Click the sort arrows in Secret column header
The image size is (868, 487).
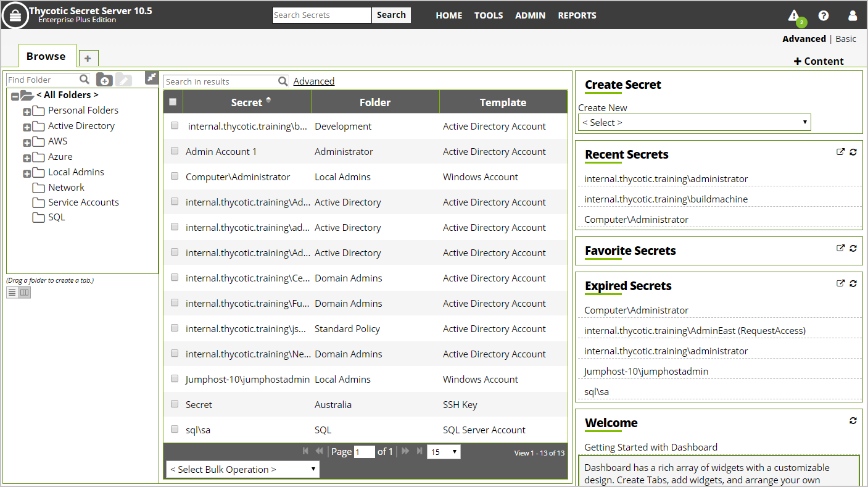pos(268,101)
